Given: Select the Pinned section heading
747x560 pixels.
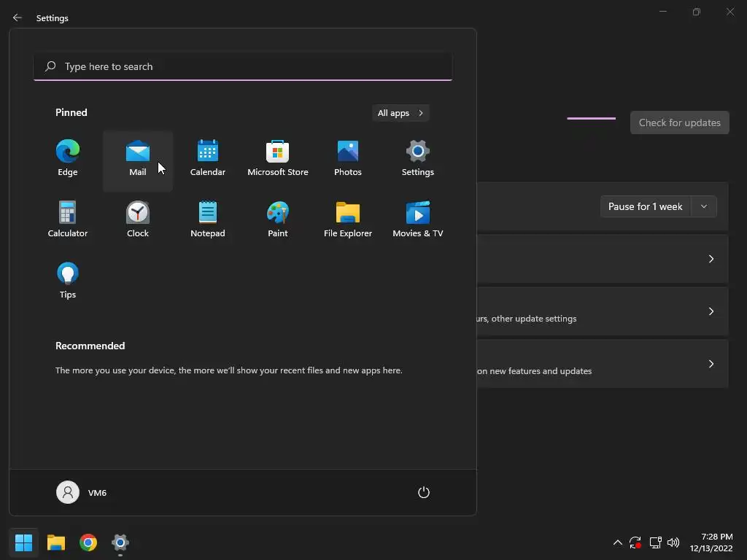Looking at the screenshot, I should [x=71, y=112].
